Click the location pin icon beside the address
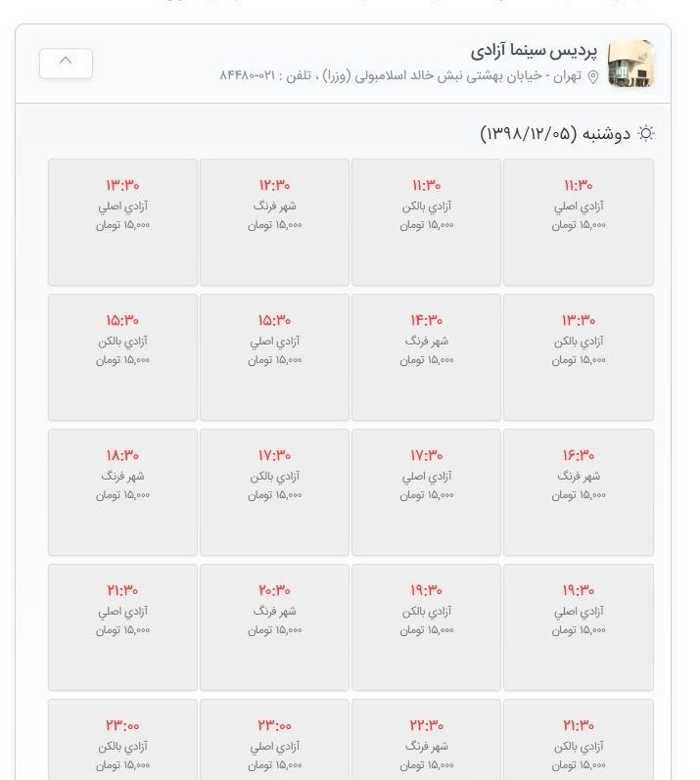The height and width of the screenshot is (780, 700). click(592, 77)
